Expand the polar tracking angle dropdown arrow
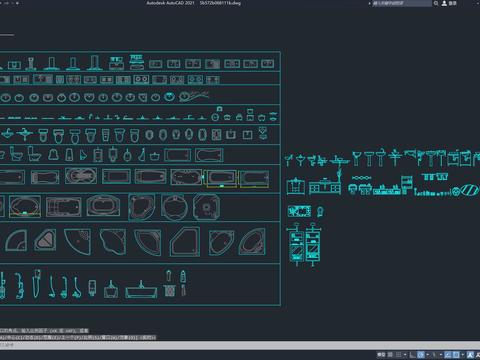The width and height of the screenshot is (480, 360). 428,355
